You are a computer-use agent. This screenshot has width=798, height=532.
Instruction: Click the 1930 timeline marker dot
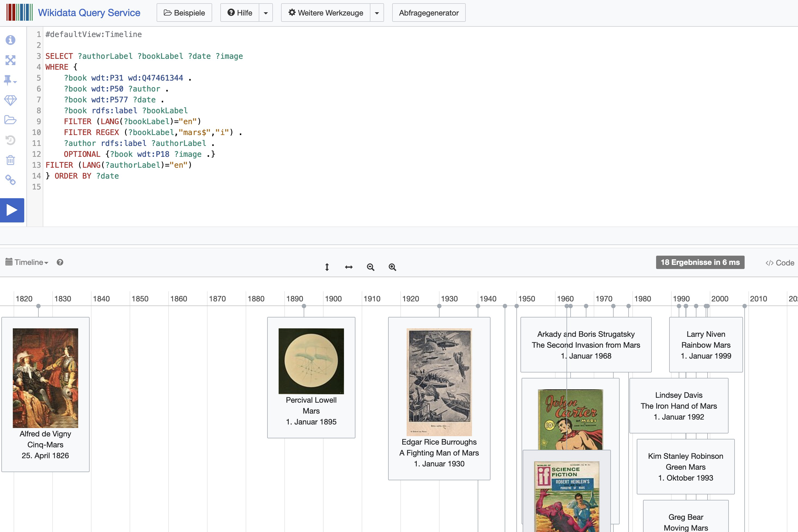coord(439,306)
